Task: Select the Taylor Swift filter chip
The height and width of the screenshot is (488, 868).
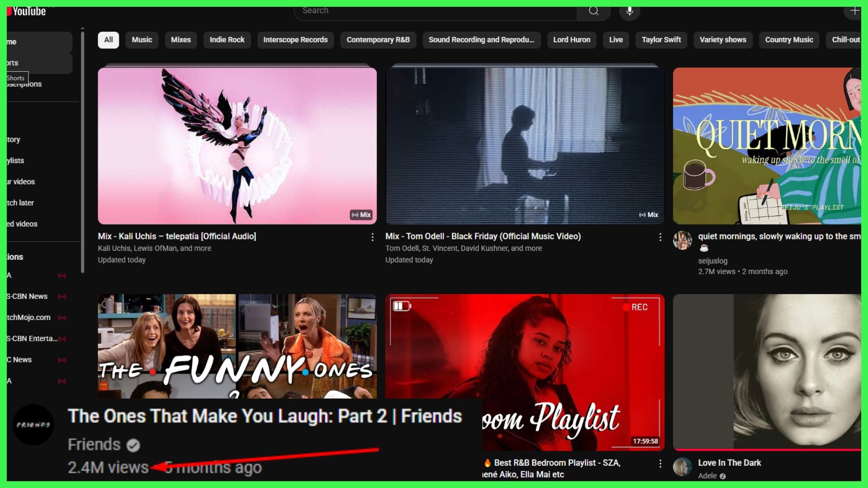Action: 661,40
